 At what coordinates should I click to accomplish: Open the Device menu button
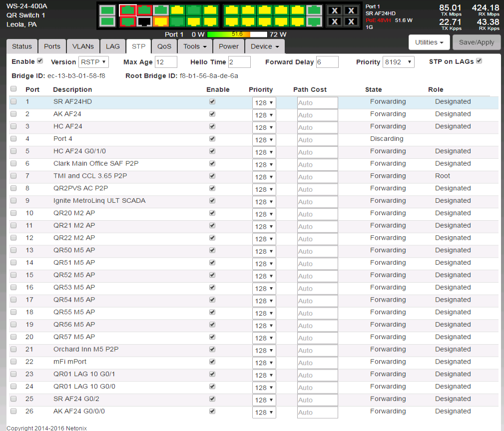click(x=265, y=46)
